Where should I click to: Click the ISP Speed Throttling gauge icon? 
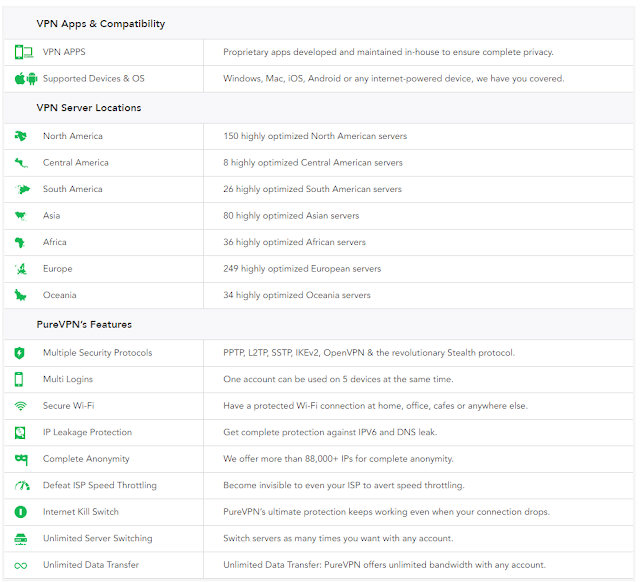21,486
